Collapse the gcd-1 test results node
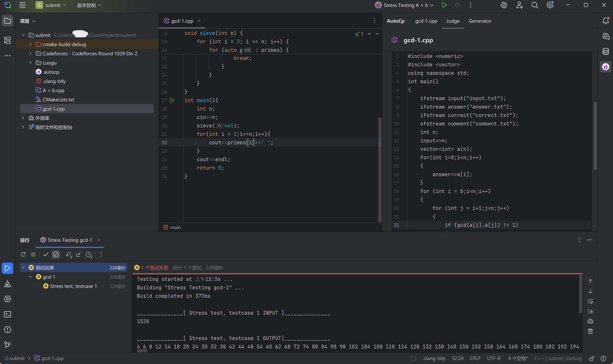The width and height of the screenshot is (613, 364). [31, 277]
